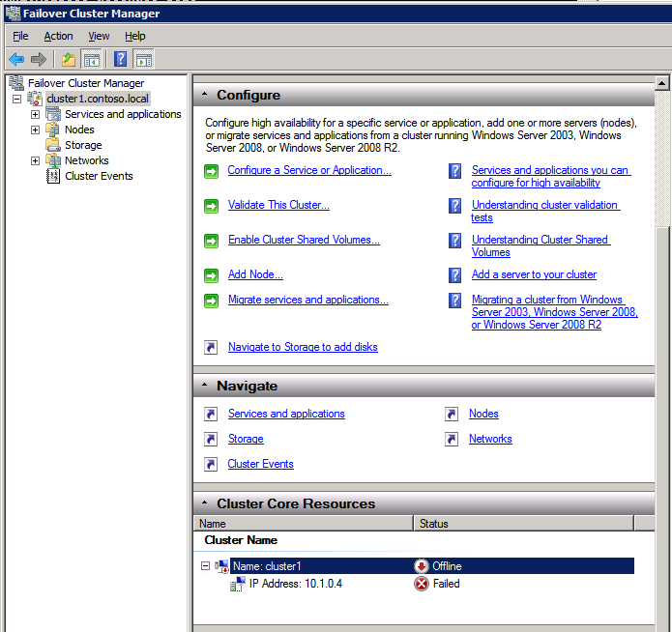This screenshot has height=632, width=672.
Task: Expand the Services and applications tree node
Action: [x=35, y=114]
